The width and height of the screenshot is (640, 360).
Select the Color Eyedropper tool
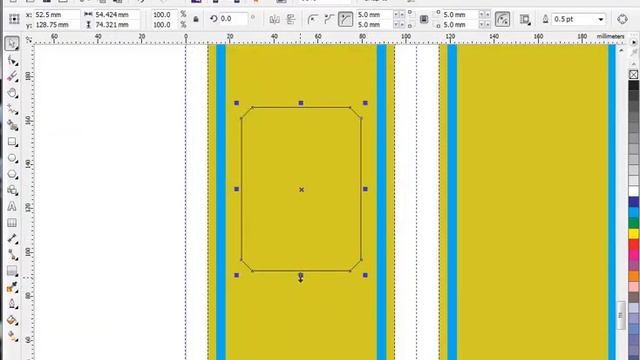point(12,287)
